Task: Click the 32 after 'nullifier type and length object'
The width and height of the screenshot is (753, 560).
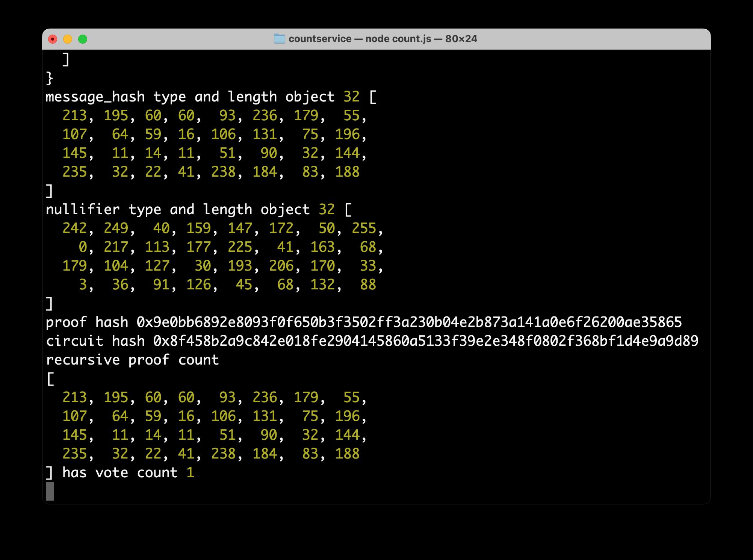Action: [327, 210]
